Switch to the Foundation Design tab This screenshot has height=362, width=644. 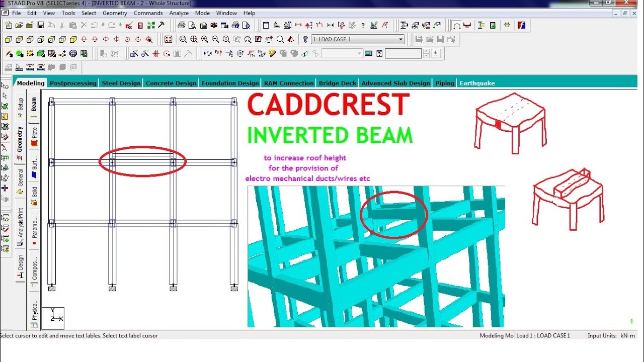[230, 83]
